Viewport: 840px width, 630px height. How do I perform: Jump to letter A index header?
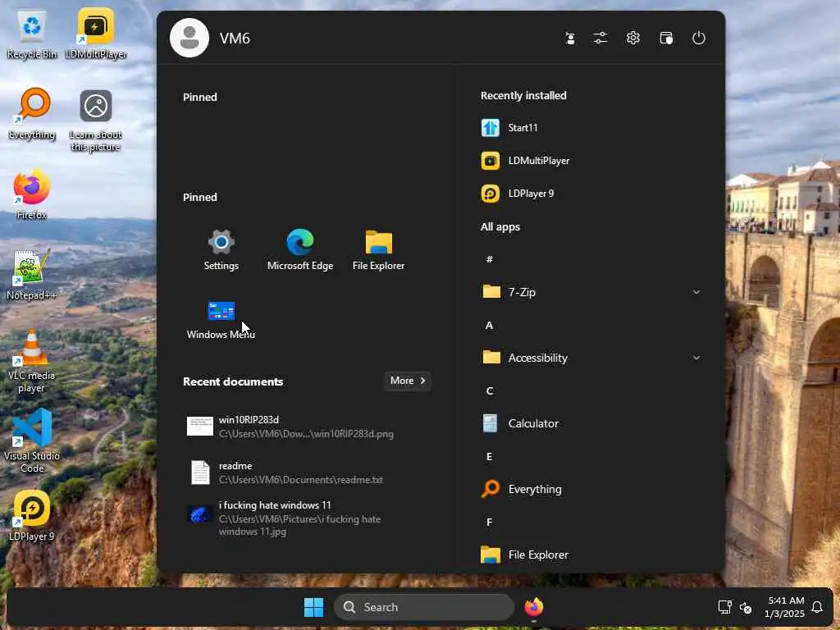(489, 325)
